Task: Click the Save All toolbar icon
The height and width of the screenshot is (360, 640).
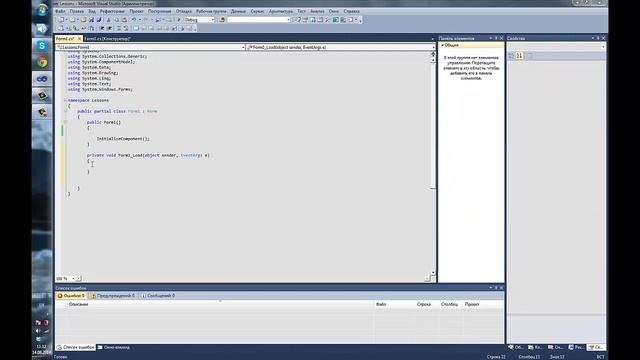Action: click(99, 20)
